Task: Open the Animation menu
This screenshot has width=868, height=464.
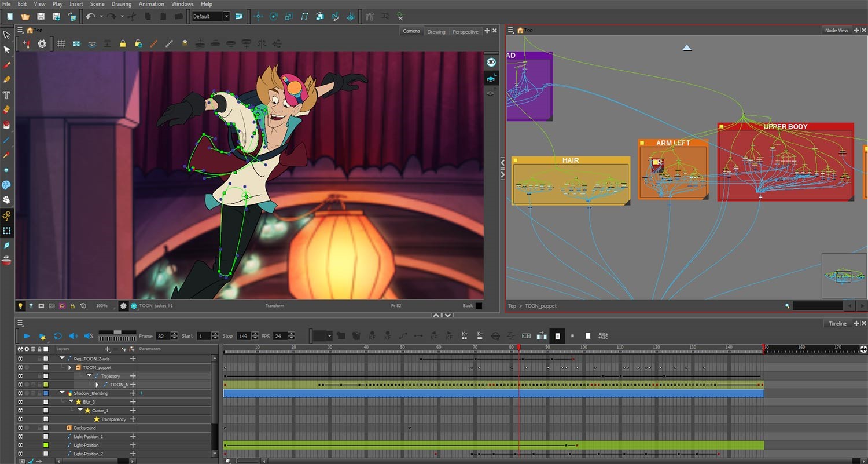Action: [x=151, y=4]
